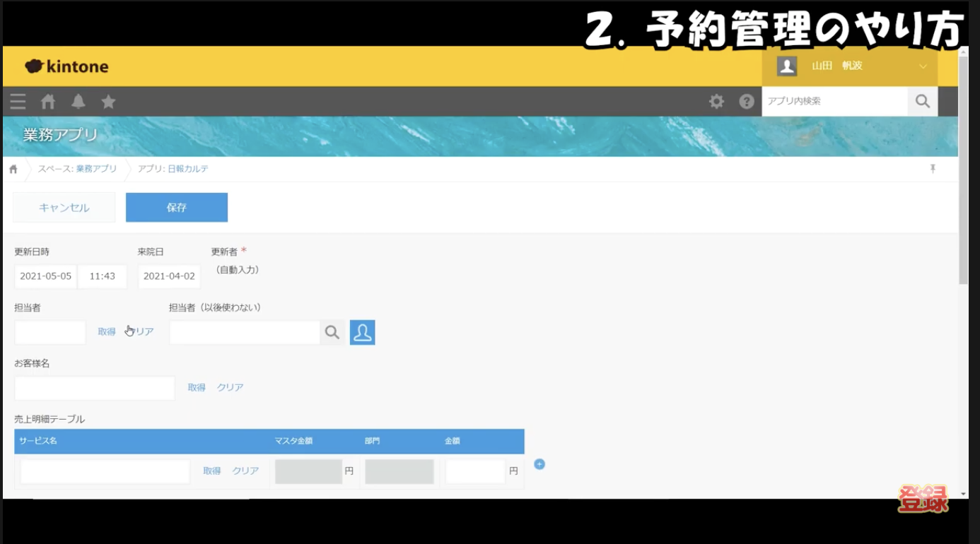The height and width of the screenshot is (544, 980).
Task: Click the home icon in the toolbar
Action: point(47,101)
